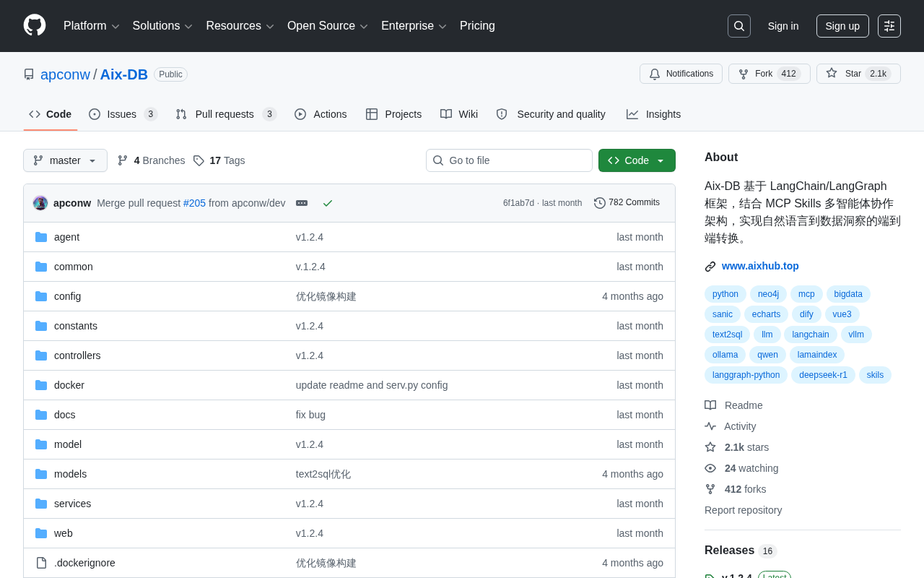Select the python topic tag
The height and width of the screenshot is (578, 924).
[x=725, y=294]
